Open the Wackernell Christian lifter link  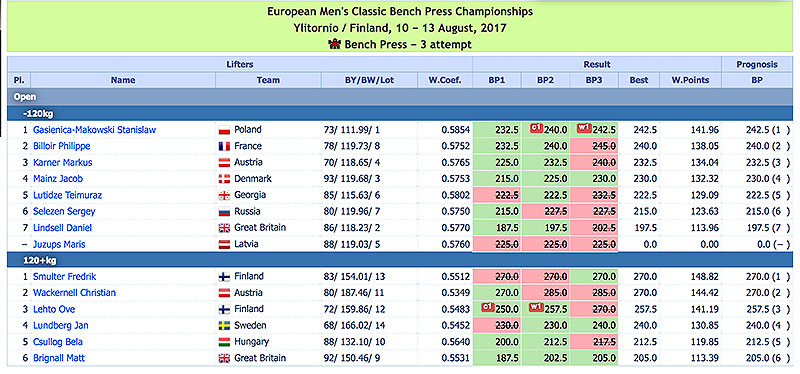tap(74, 293)
